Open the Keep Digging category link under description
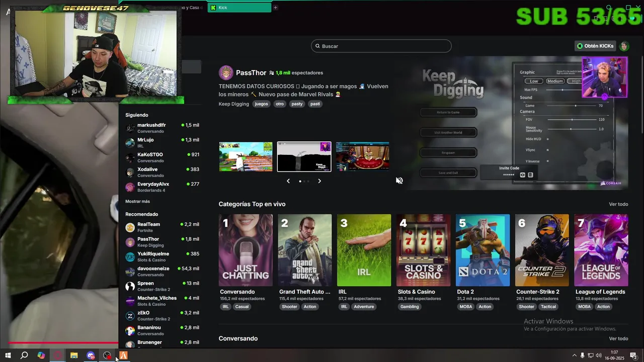Screen dimensions: 644x362 point(234,104)
